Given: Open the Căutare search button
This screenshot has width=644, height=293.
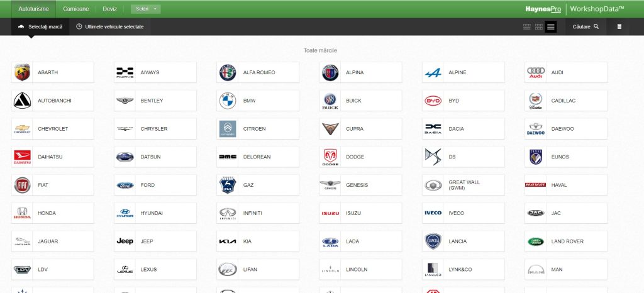Looking at the screenshot, I should [x=586, y=26].
